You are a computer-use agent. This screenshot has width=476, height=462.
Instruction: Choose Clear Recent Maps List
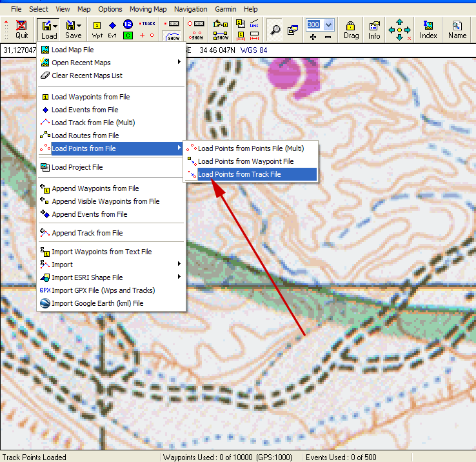click(111, 75)
